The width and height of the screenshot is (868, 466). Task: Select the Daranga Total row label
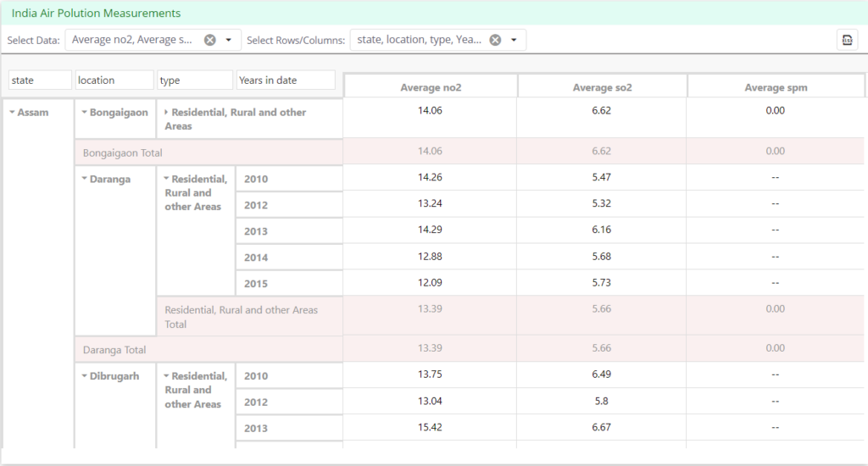coord(209,350)
